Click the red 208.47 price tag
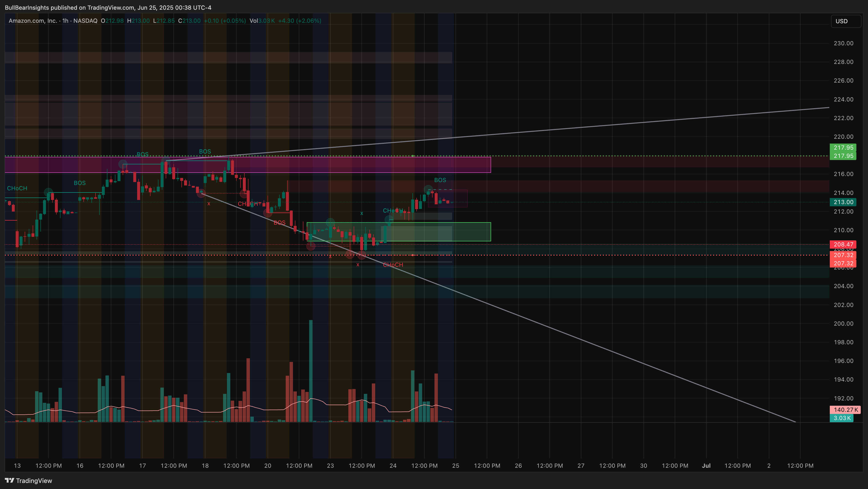This screenshot has height=489, width=868. pos(843,244)
